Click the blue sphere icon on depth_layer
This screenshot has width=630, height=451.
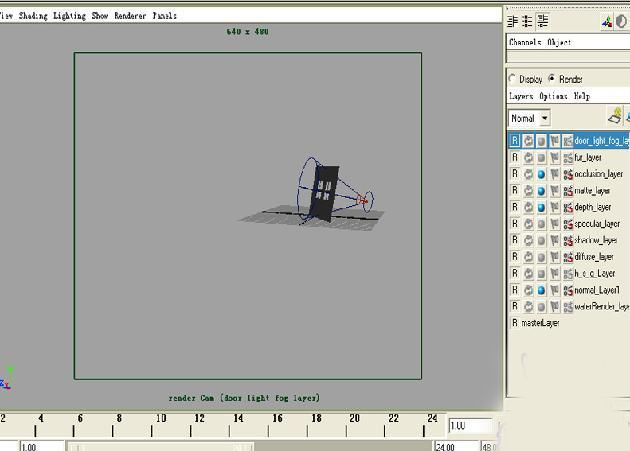pyautogui.click(x=541, y=207)
